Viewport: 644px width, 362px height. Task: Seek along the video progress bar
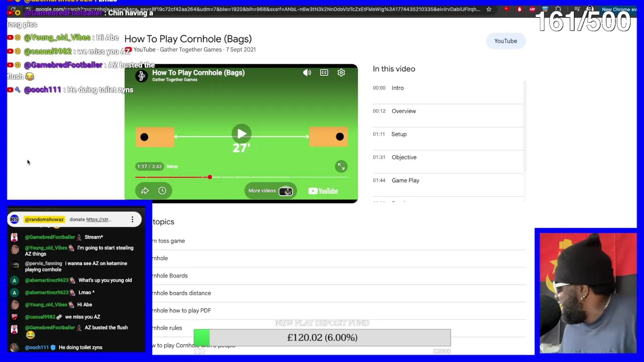tap(241, 177)
